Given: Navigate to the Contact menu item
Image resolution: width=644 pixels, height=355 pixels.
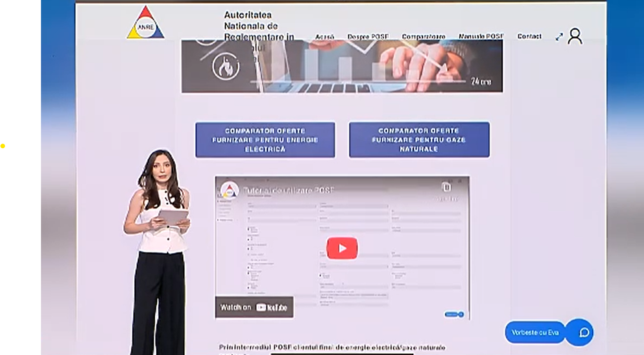Looking at the screenshot, I should point(529,36).
